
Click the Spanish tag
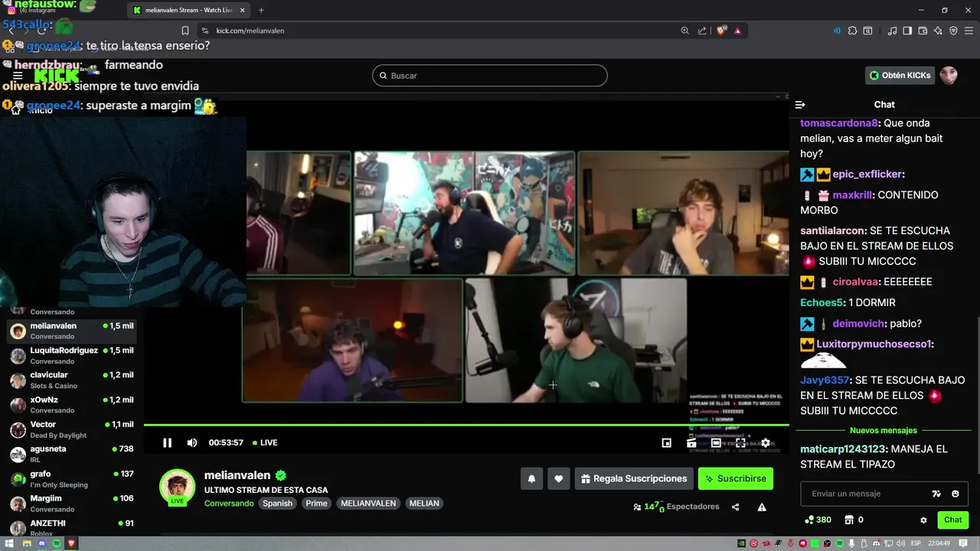coord(278,504)
